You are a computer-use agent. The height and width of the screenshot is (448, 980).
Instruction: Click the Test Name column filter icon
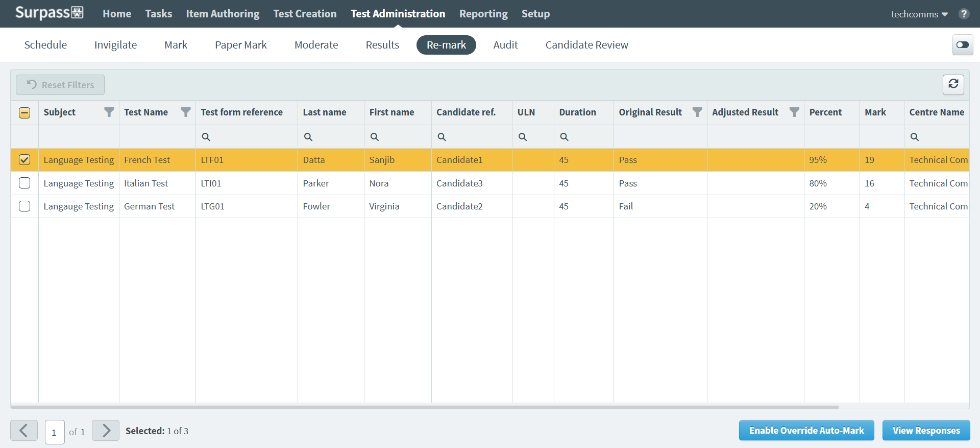point(186,112)
